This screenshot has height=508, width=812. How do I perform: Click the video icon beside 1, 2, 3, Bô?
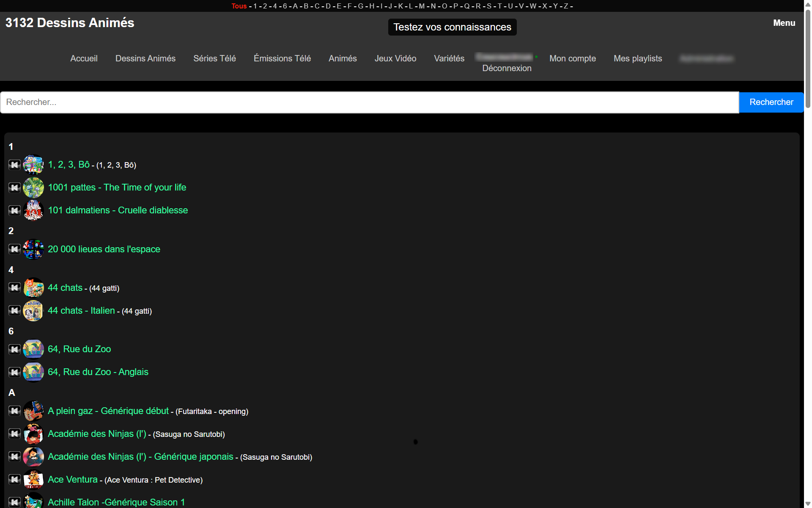[14, 165]
